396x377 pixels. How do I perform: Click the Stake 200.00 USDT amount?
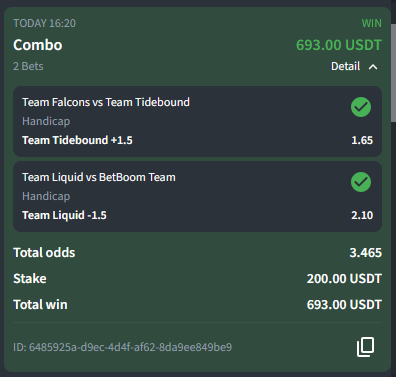coord(344,279)
